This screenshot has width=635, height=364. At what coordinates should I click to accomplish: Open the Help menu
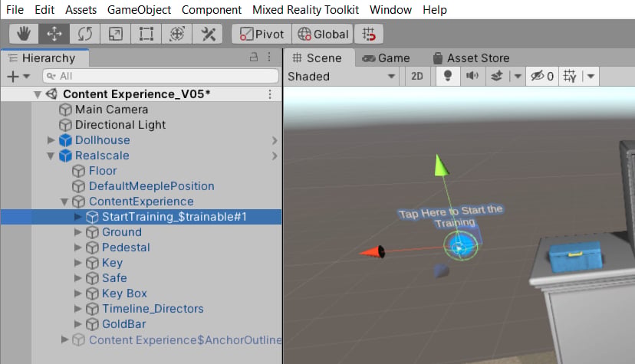coord(435,10)
